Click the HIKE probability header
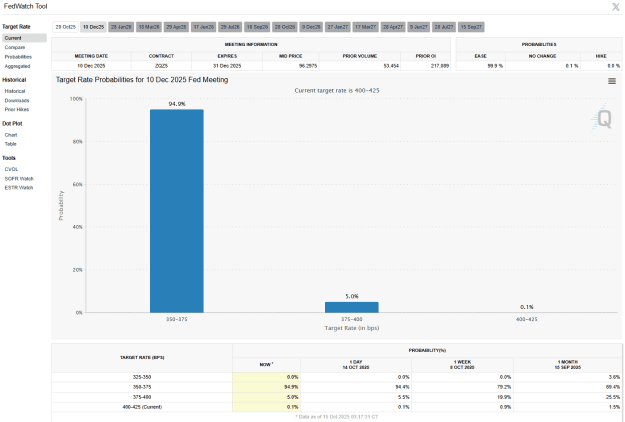 (x=601, y=56)
